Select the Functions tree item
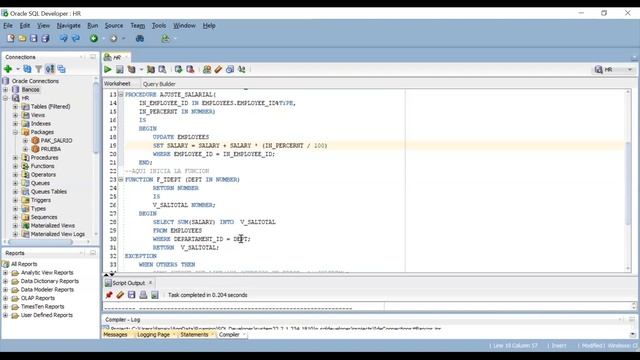Viewport: 640px width, 360px height. click(42, 166)
